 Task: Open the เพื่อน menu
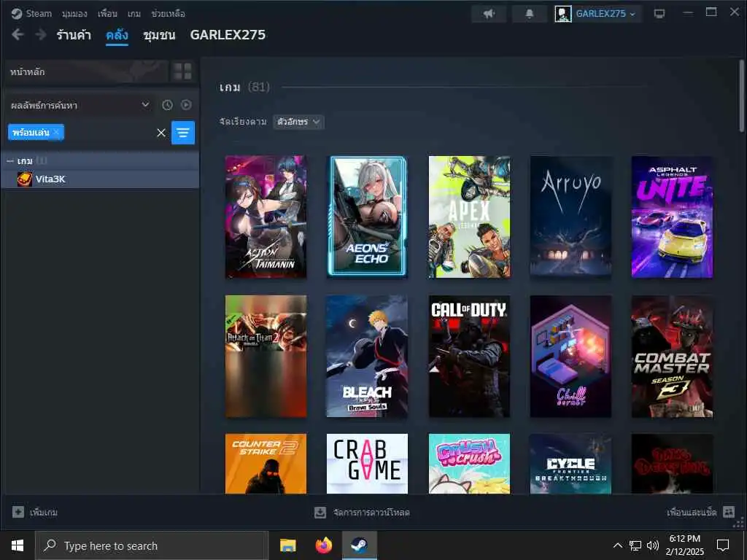point(107,14)
